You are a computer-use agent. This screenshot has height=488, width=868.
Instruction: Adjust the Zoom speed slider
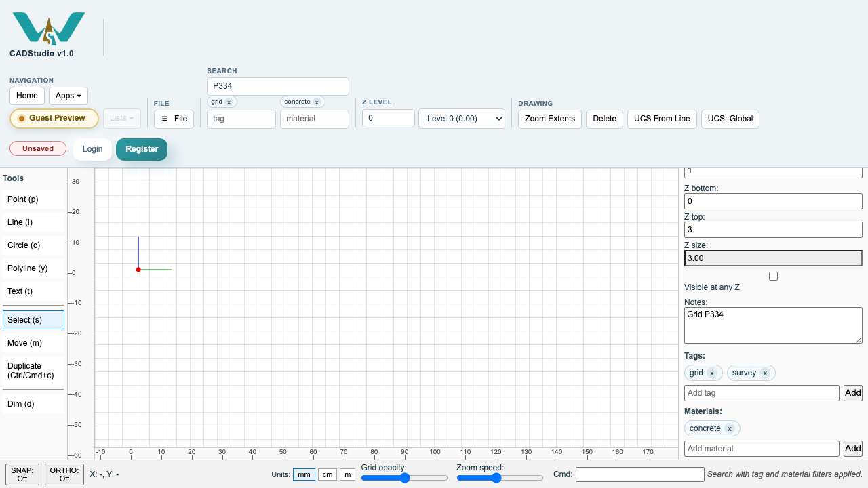click(x=500, y=478)
